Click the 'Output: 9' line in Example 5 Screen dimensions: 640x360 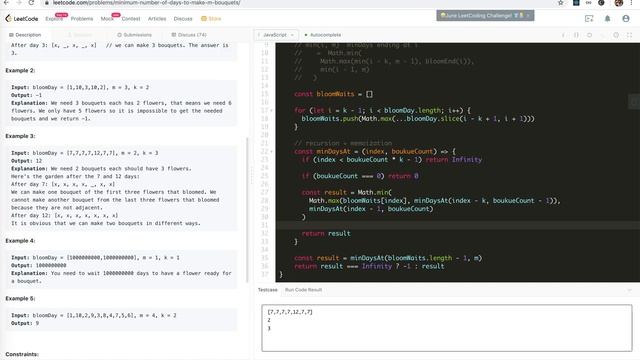point(25,323)
